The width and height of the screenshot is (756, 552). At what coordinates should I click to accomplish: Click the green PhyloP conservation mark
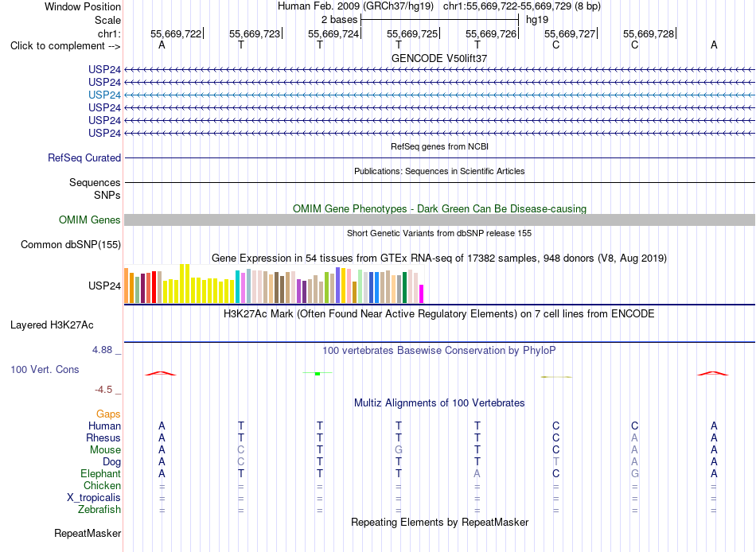pyautogui.click(x=318, y=373)
